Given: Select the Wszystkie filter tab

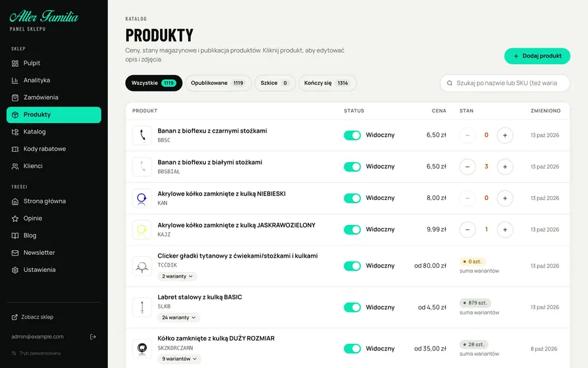Looking at the screenshot, I should pos(154,83).
